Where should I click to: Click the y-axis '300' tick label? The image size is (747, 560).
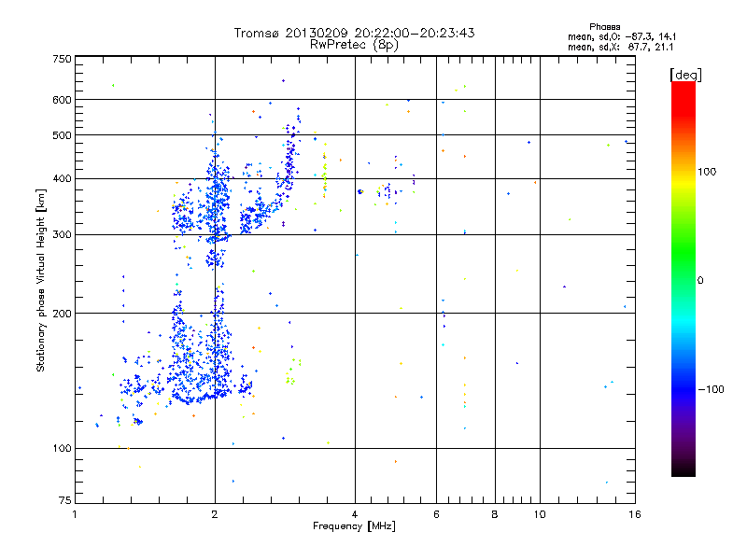click(x=62, y=234)
